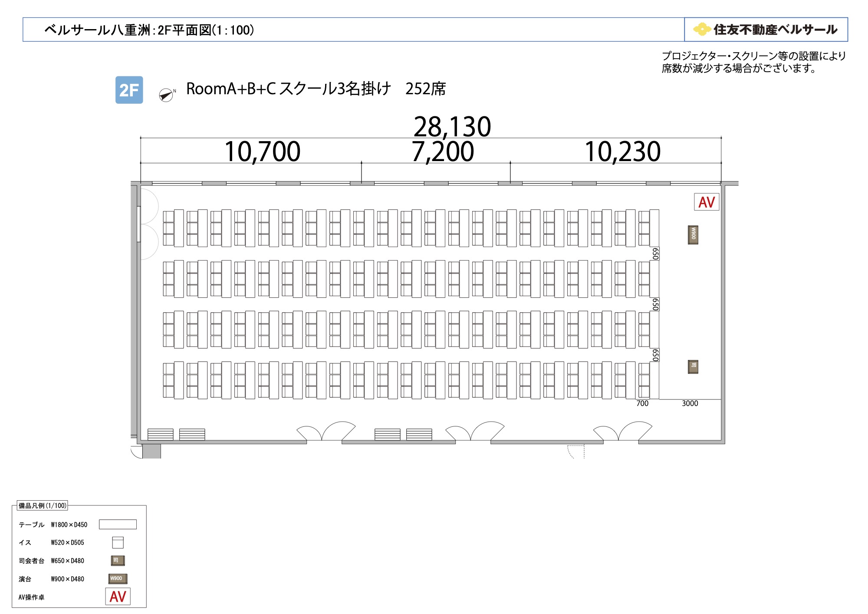Click the 252席 seat count
The height and width of the screenshot is (614, 868).
426,89
